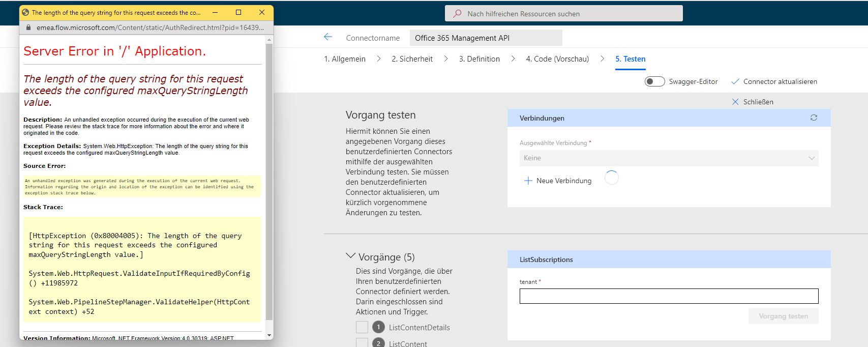The image size is (868, 347).
Task: Select numbered circle 1 for ListContentDetails
Action: (x=378, y=327)
